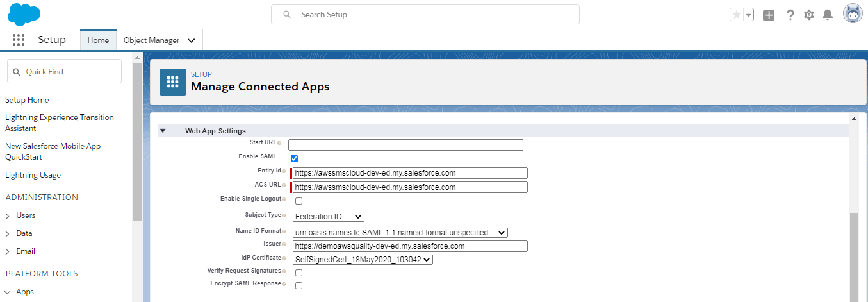Open the Help question mark icon
868x302 pixels.
click(x=790, y=15)
